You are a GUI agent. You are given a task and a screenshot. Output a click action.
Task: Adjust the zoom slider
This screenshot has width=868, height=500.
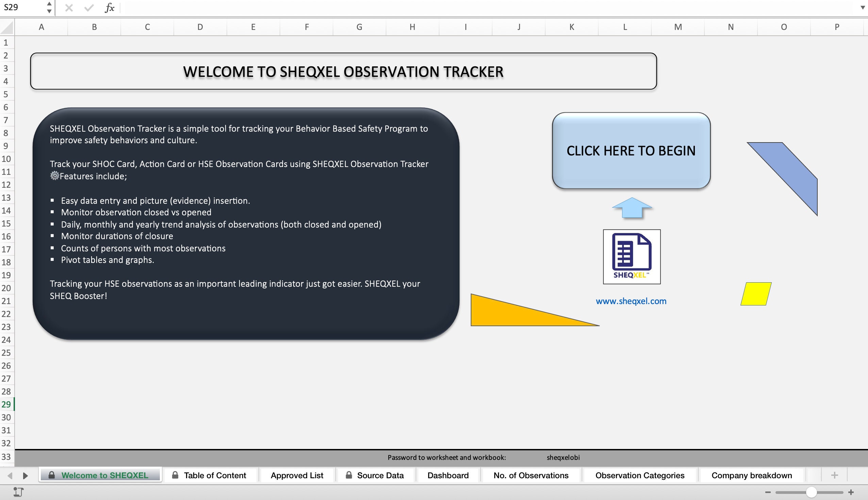click(811, 492)
